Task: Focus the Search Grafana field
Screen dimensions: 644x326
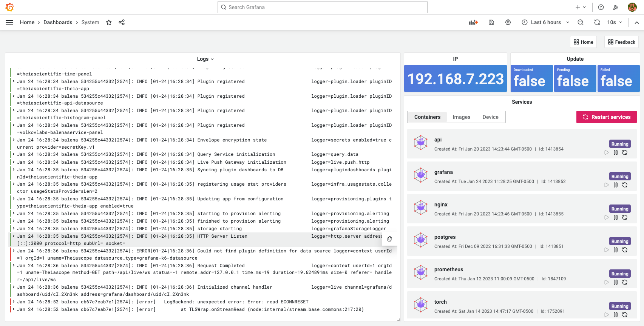Action: [x=322, y=7]
